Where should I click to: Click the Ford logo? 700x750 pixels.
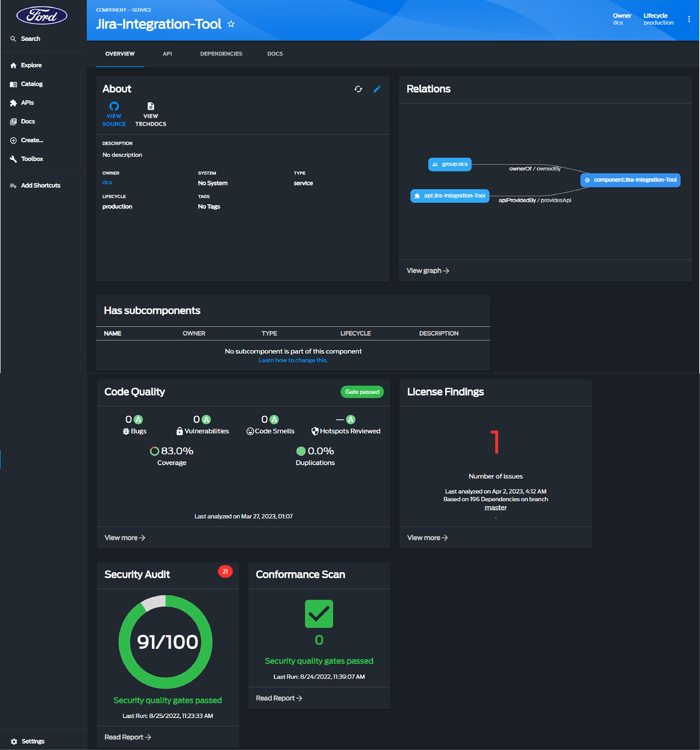tap(42, 15)
